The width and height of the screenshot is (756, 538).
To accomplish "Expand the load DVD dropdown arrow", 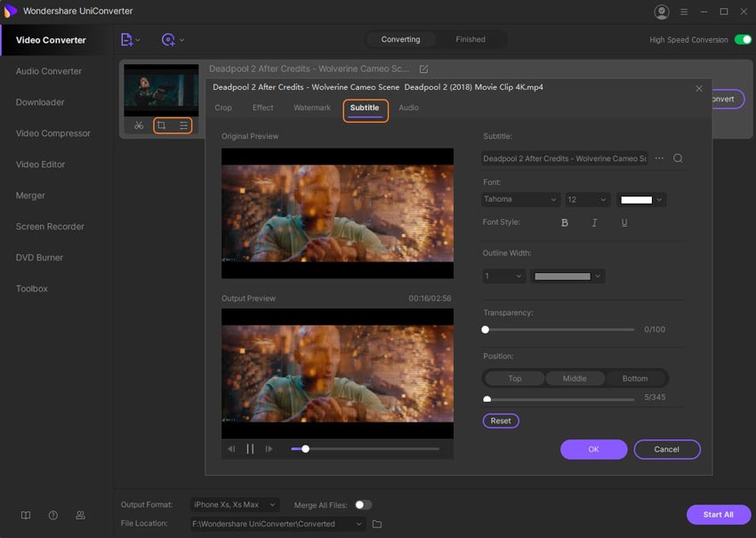I will tap(181, 40).
